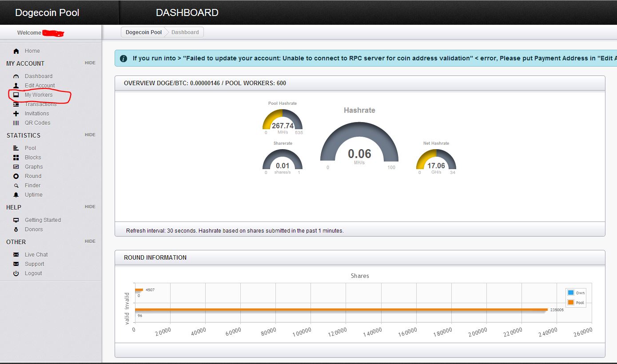Hide the Help section
This screenshot has width=617, height=364.
pos(90,207)
